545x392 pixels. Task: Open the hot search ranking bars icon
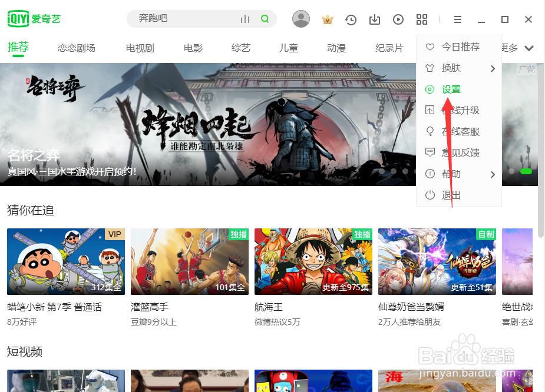point(245,19)
